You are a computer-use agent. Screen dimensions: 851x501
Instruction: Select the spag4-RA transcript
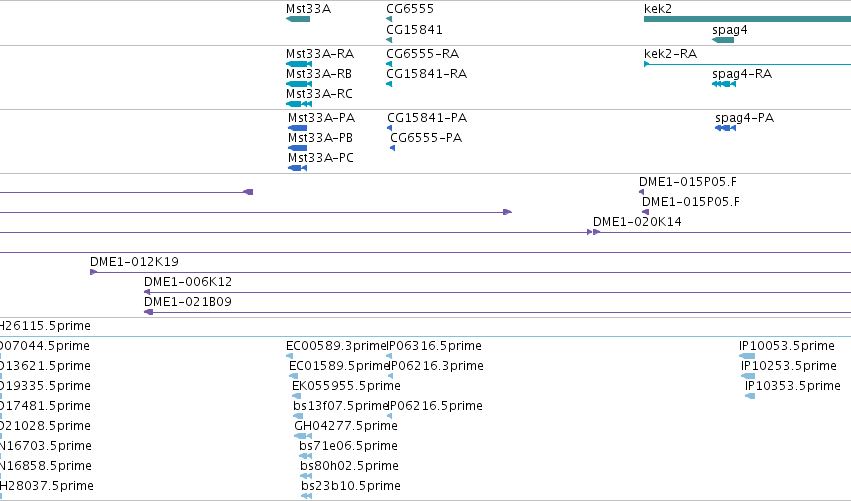[x=724, y=84]
